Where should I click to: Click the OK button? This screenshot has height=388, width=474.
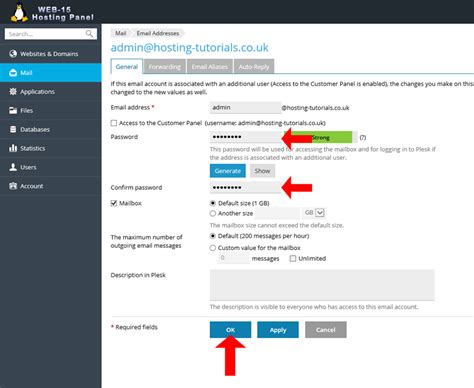(x=230, y=330)
